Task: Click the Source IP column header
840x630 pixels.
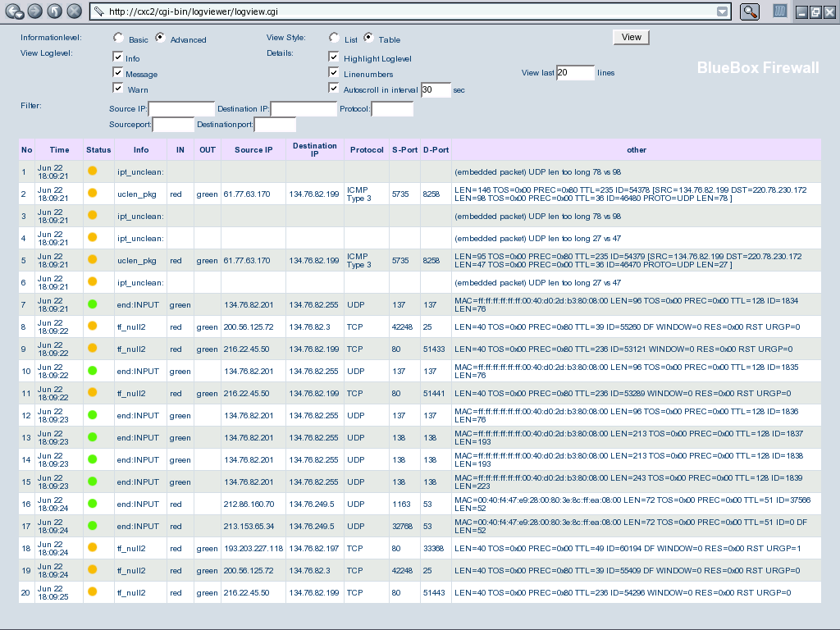Action: pyautogui.click(x=253, y=150)
